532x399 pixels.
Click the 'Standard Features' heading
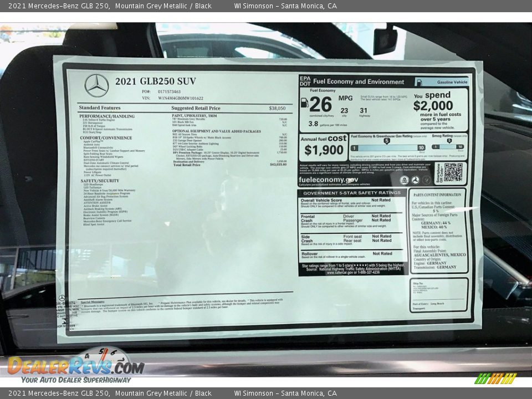click(x=100, y=108)
